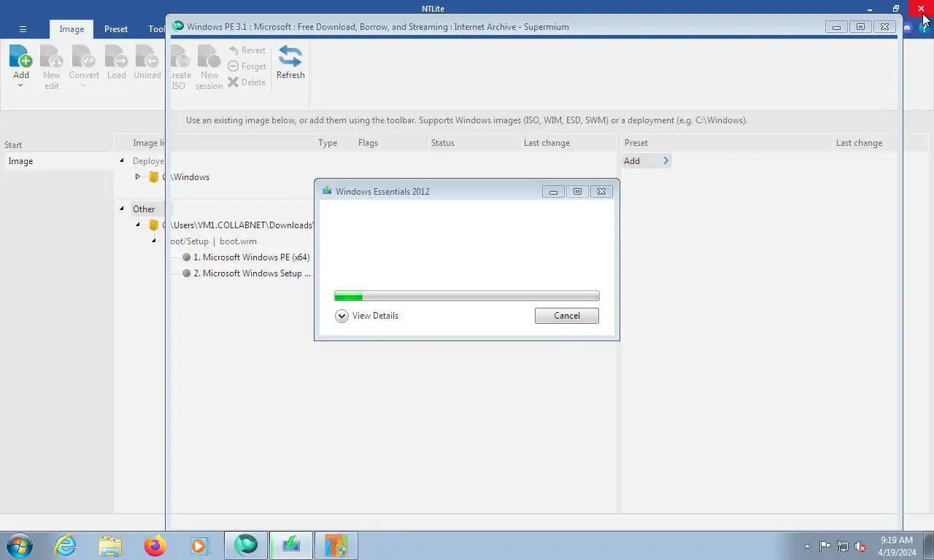This screenshot has height=560, width=934.
Task: Launch Internet Explorer from the taskbar
Action: pyautogui.click(x=66, y=545)
